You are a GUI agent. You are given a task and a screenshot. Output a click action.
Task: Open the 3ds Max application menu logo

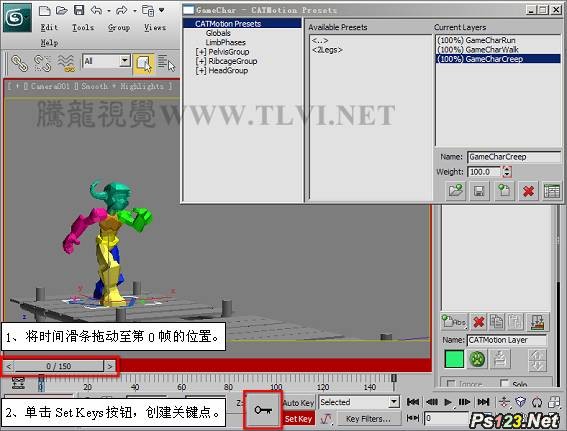17,17
